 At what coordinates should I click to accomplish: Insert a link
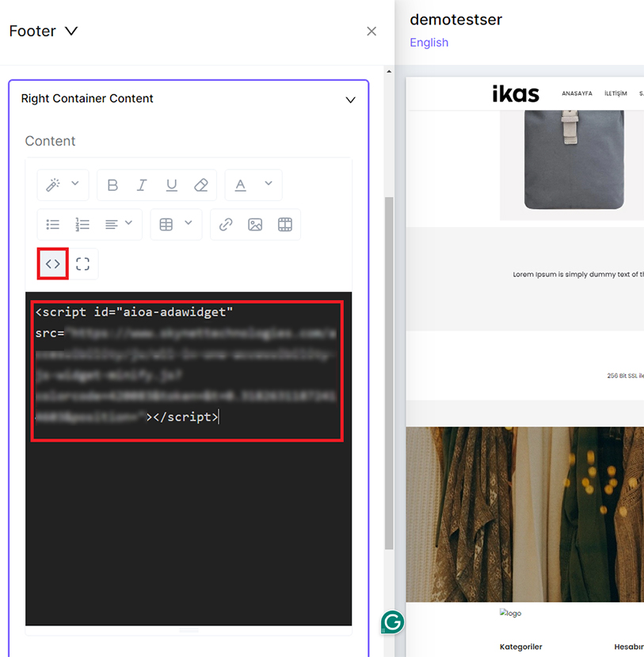pos(226,225)
